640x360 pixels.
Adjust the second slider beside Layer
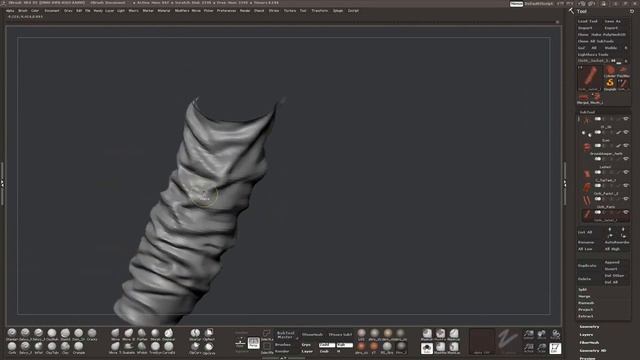[344, 345]
